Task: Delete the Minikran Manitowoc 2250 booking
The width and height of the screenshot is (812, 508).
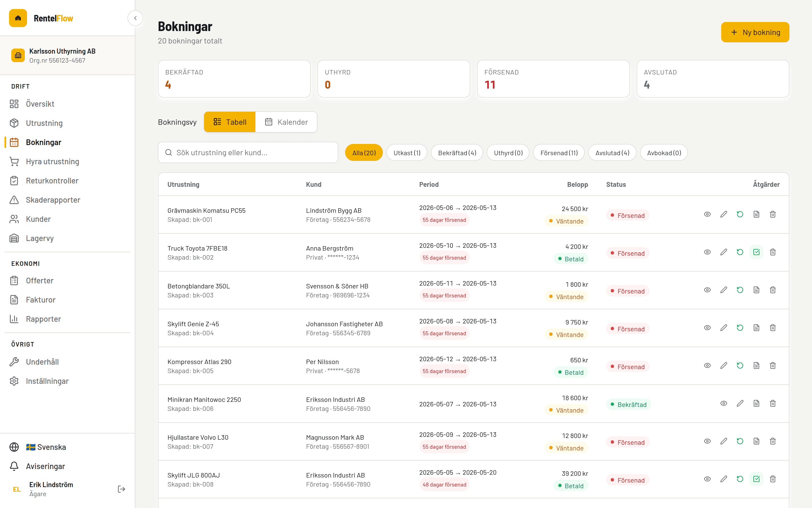Action: (773, 403)
